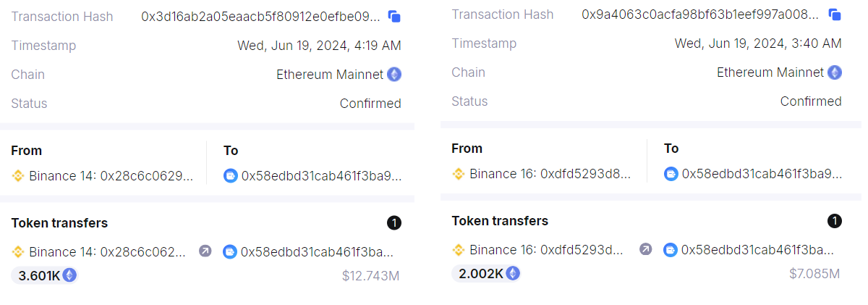
Task: Select the $7.085M transfer value
Action: 814,274
